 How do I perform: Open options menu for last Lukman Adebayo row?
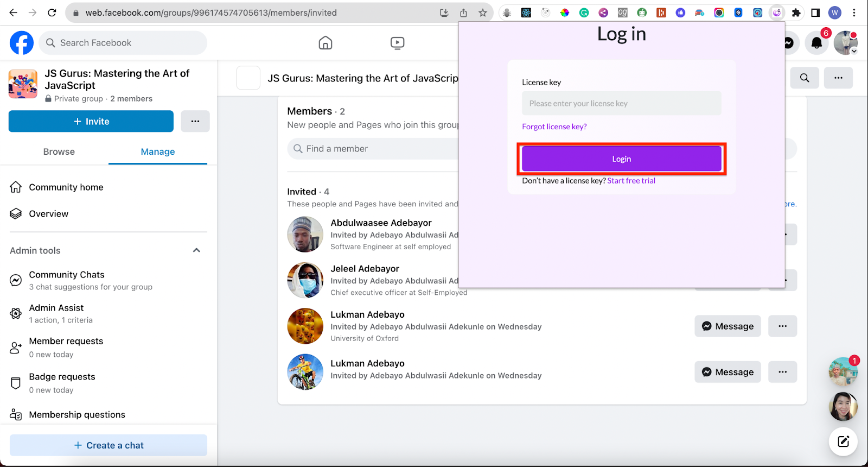[782, 372]
